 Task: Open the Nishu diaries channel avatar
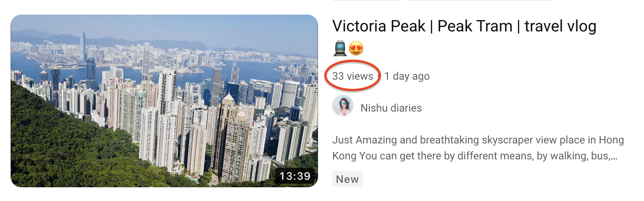(343, 106)
